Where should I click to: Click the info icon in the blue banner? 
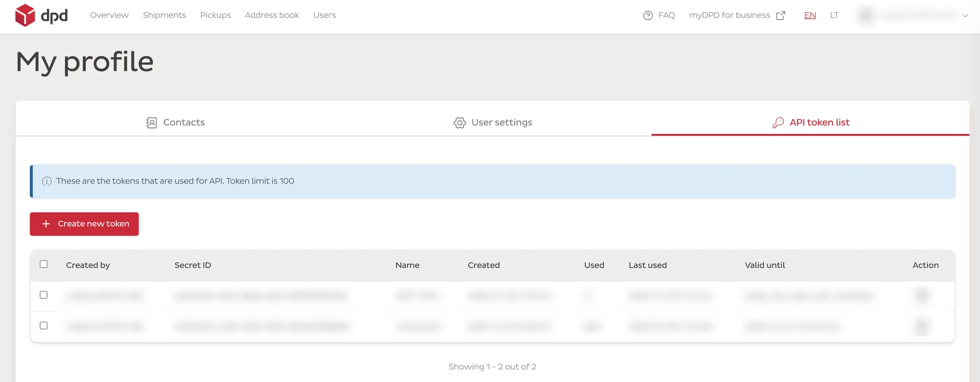[47, 181]
